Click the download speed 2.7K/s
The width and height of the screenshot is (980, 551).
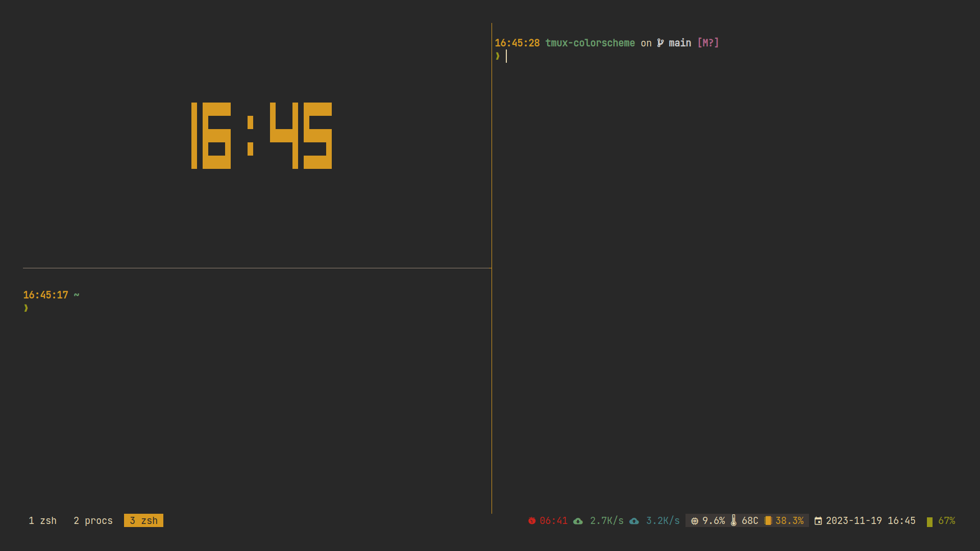[607, 520]
